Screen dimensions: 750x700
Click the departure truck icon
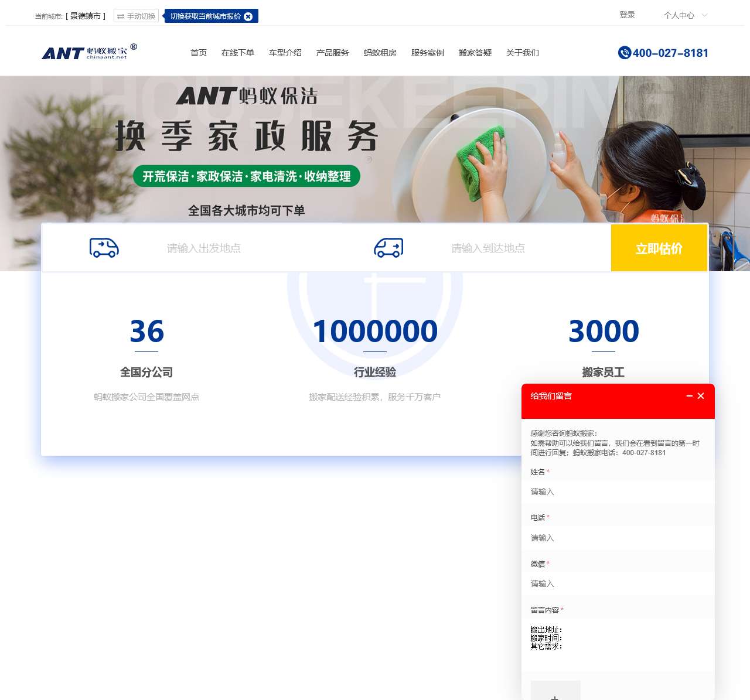click(104, 248)
